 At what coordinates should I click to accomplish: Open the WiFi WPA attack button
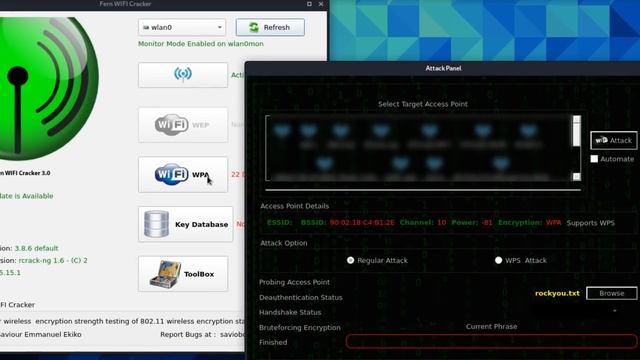click(x=183, y=175)
